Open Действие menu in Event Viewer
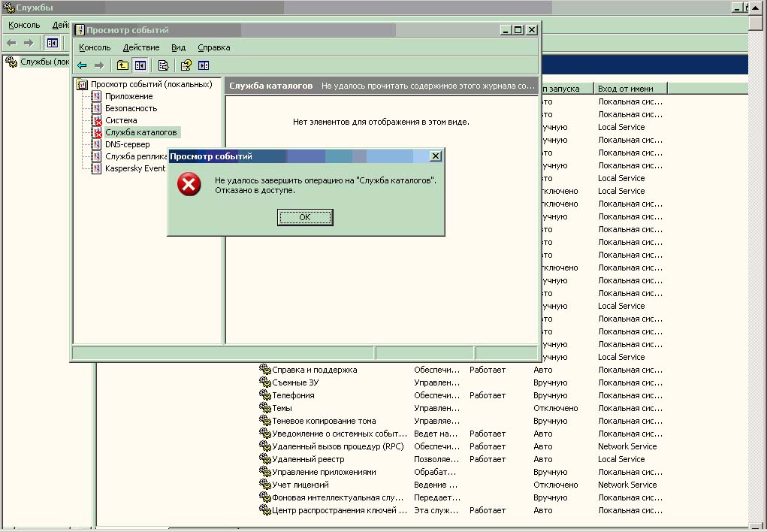767x532 pixels. (x=141, y=47)
